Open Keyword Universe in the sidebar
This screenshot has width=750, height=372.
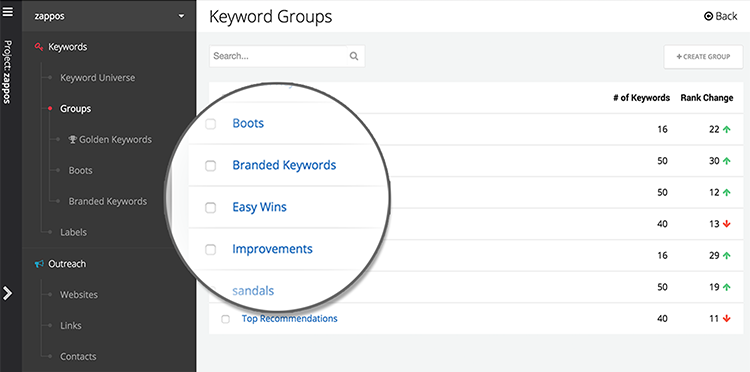(x=98, y=78)
